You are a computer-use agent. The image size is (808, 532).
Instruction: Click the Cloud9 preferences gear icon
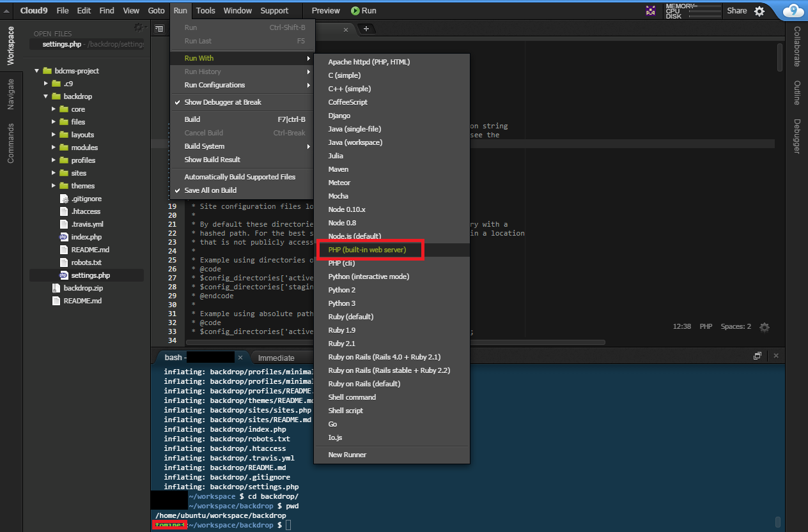759,11
